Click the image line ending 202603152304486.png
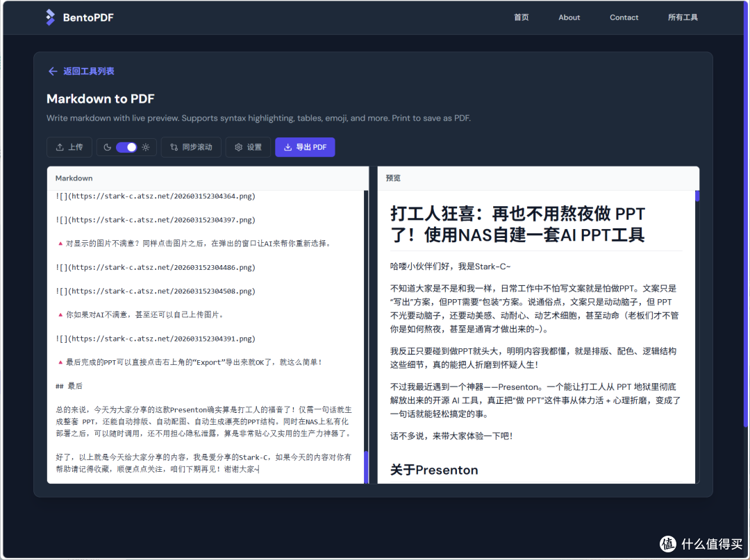The height and width of the screenshot is (560, 750). (x=156, y=268)
